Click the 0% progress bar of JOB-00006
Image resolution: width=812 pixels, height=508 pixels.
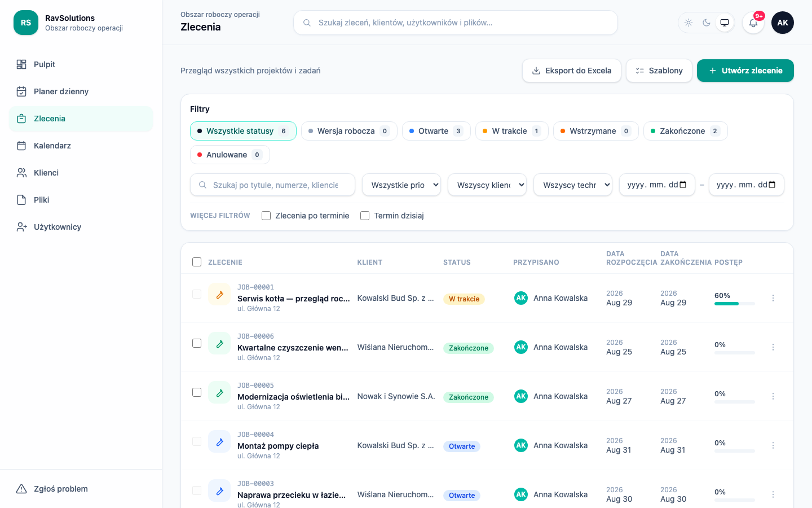click(735, 353)
